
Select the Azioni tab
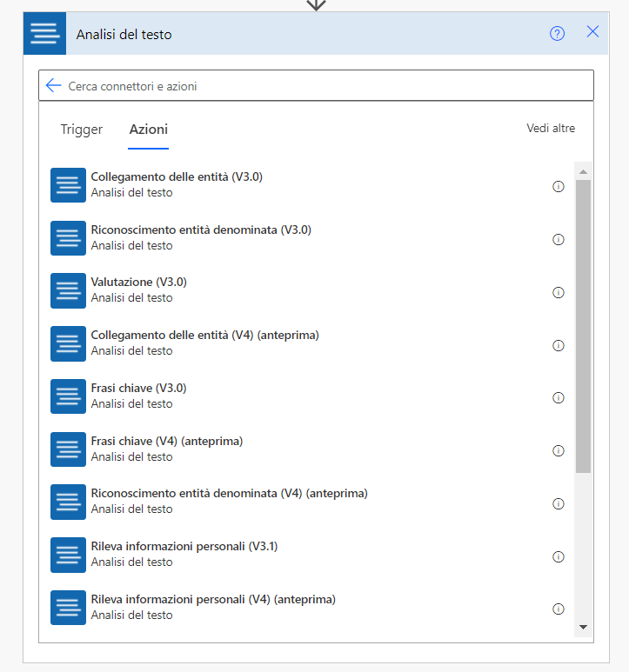point(149,129)
